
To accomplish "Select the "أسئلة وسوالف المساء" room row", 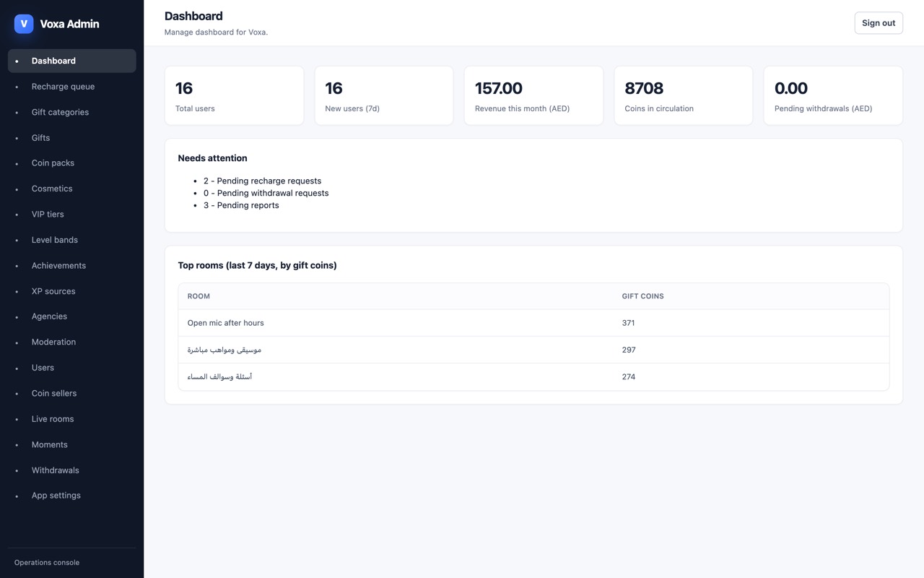I will (533, 376).
